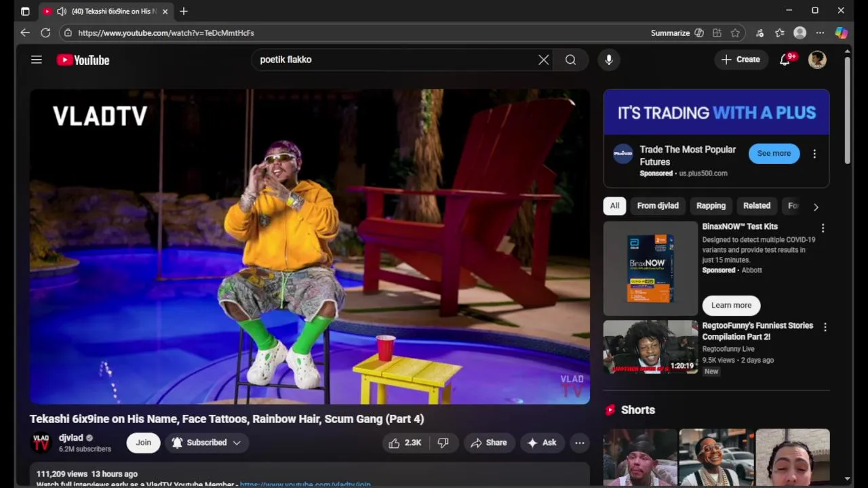
Task: Select the All filter chip
Action: (614, 205)
